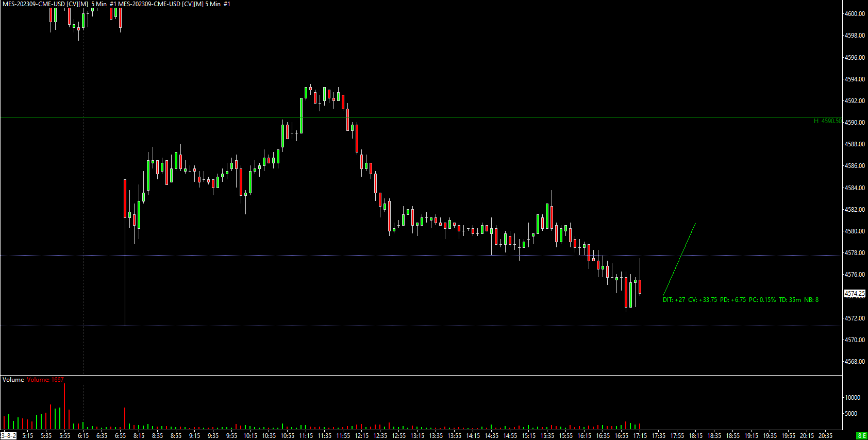Image resolution: width=868 pixels, height=440 pixels.
Task: Click the tall green candle at session high near 11:15
Action: point(301,115)
